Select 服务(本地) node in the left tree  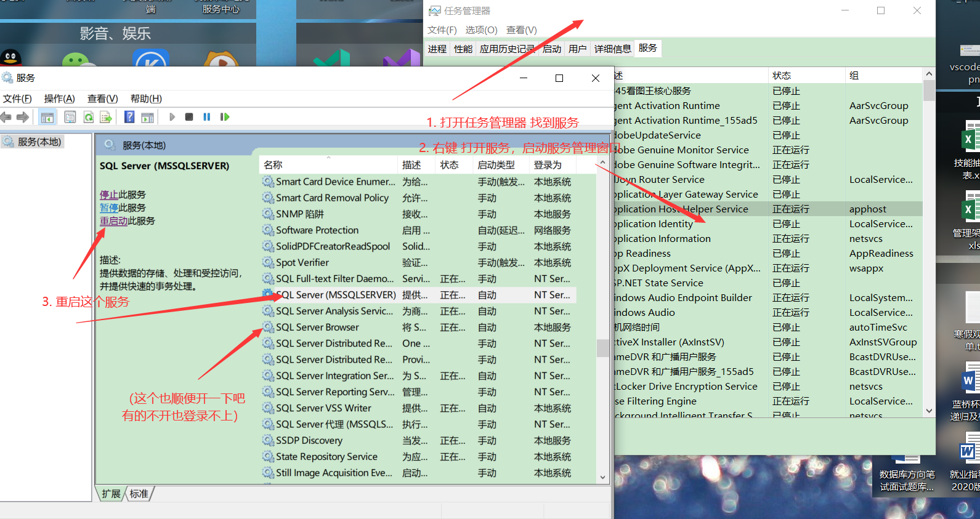pos(39,142)
